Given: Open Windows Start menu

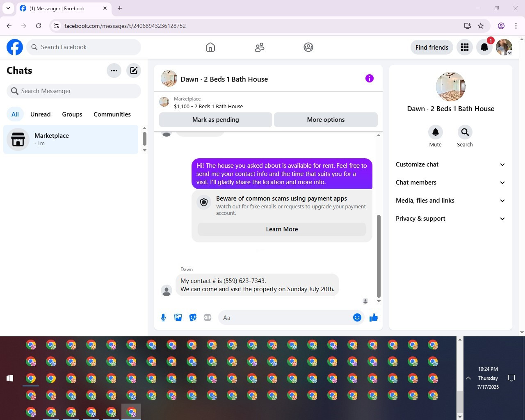Looking at the screenshot, I should pyautogui.click(x=10, y=378).
